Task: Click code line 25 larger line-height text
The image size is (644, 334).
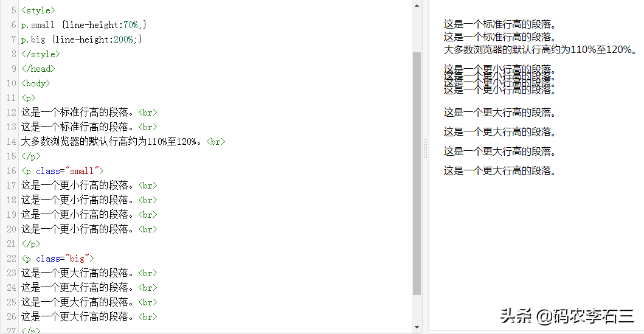Action: coord(89,302)
